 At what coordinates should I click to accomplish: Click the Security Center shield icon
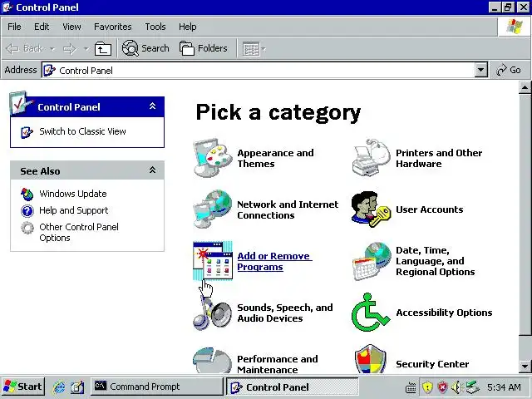click(371, 360)
